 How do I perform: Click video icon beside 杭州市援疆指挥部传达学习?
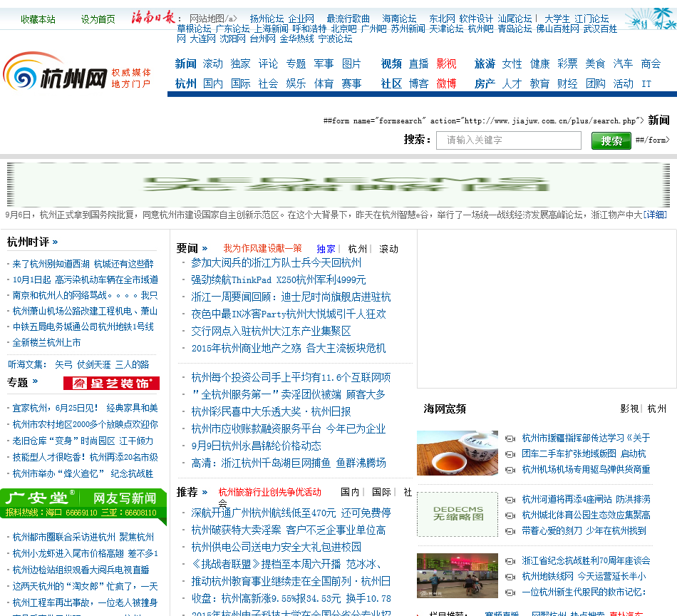(510, 438)
